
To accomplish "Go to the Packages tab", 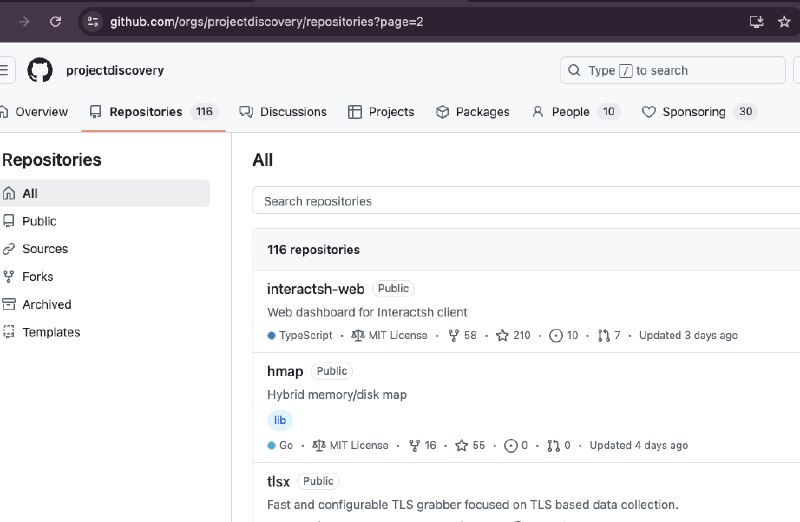I will click(x=472, y=112).
